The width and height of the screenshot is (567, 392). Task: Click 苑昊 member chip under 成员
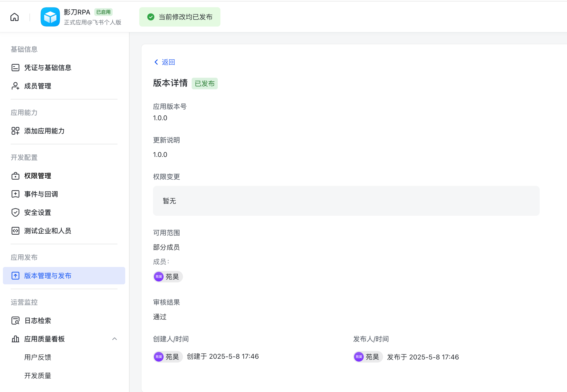point(168,277)
